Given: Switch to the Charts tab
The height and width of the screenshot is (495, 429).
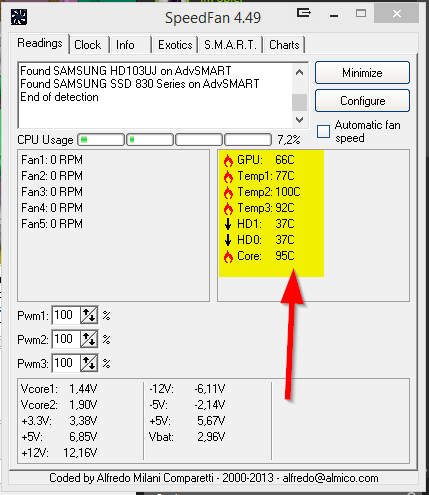Looking at the screenshot, I should (284, 45).
